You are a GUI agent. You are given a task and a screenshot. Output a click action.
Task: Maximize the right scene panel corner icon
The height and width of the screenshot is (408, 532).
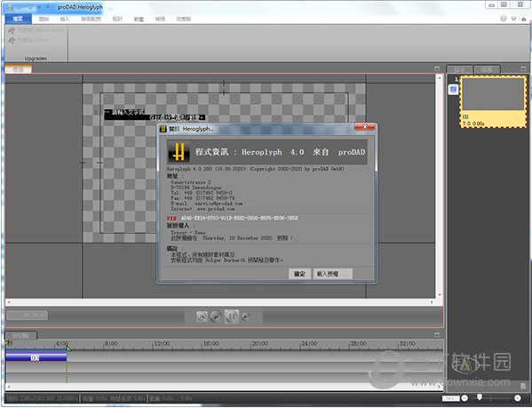click(523, 68)
